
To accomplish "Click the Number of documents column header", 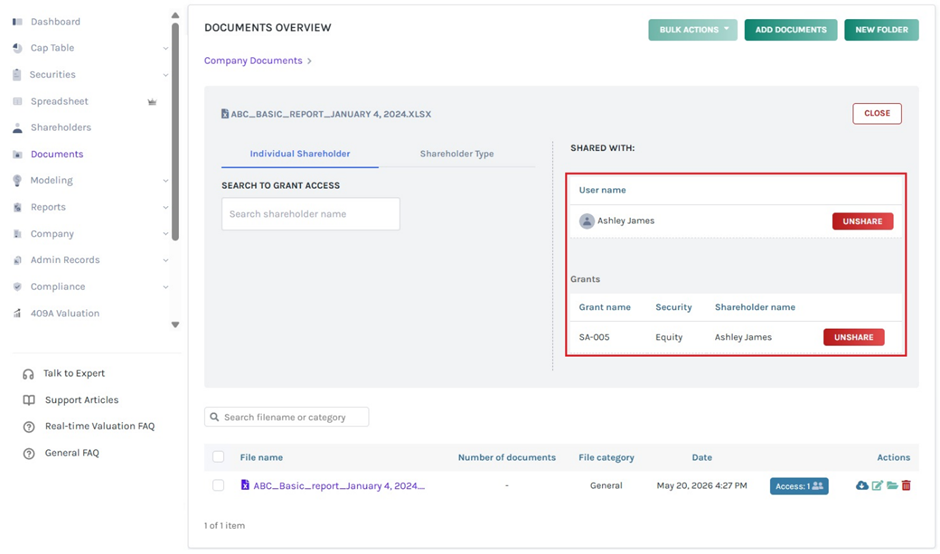I will [507, 457].
